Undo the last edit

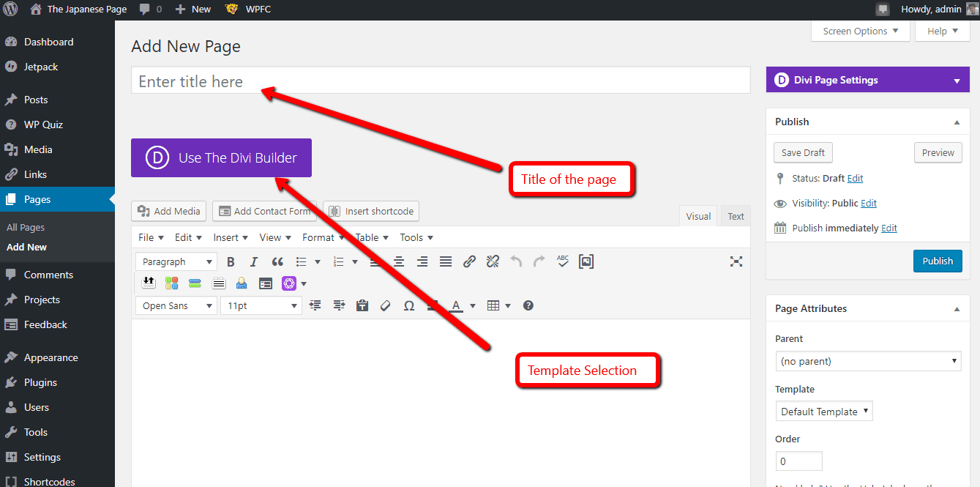point(516,261)
